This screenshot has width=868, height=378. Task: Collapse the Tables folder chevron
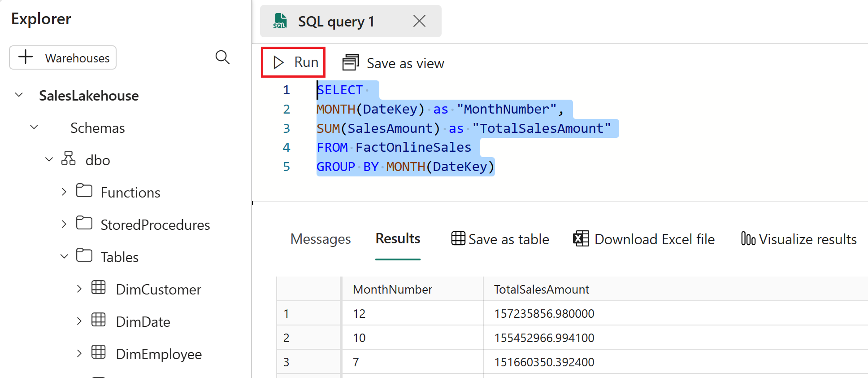(x=64, y=256)
